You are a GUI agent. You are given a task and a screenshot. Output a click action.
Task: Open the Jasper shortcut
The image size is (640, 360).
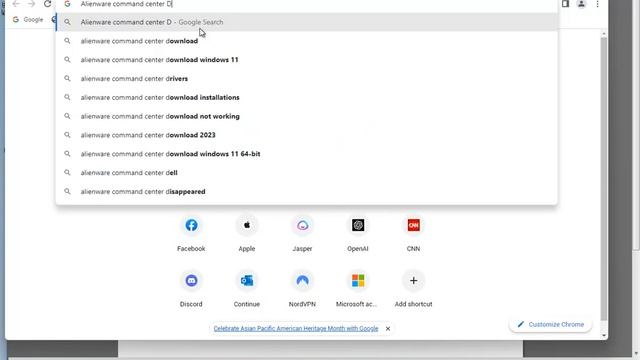[x=302, y=234]
